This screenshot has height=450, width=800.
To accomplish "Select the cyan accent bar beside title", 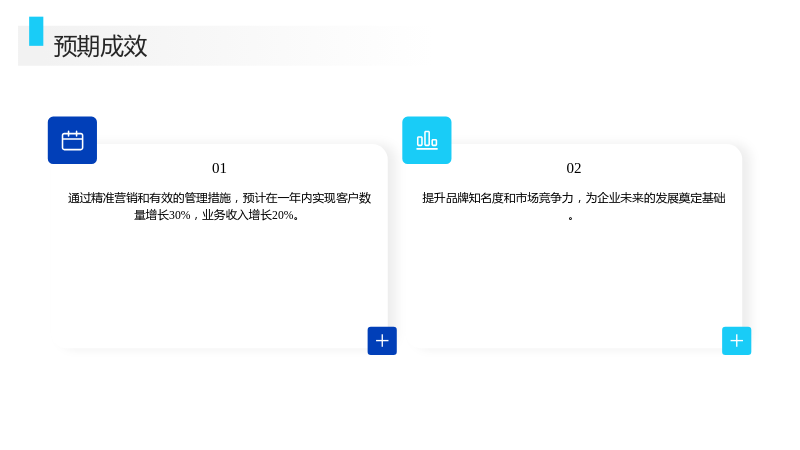I will [36, 31].
